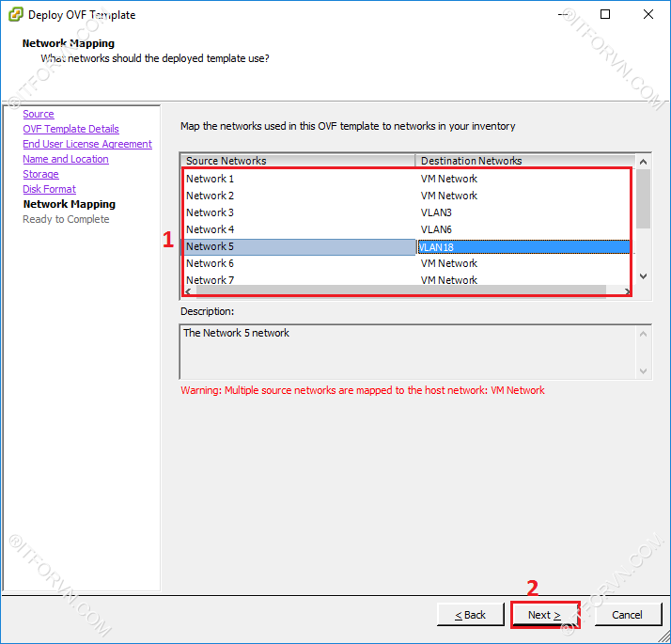Screen dimensions: 671x644
Task: Navigate to Name and Location step
Action: tap(66, 159)
